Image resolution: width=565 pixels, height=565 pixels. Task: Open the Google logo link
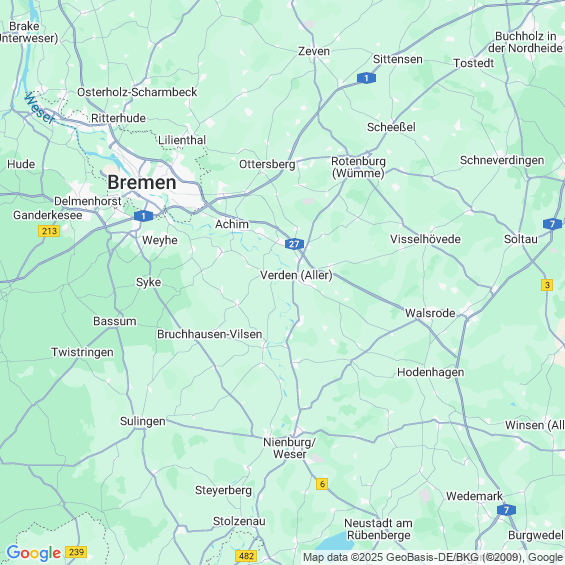pos(34,553)
